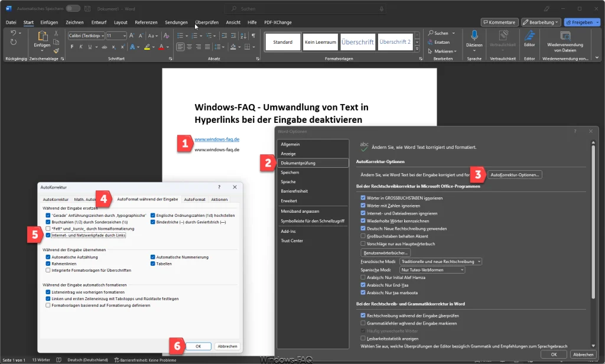This screenshot has height=364, width=605.
Task: Toggle Automatisches Speichern switch
Action: (x=73, y=8)
